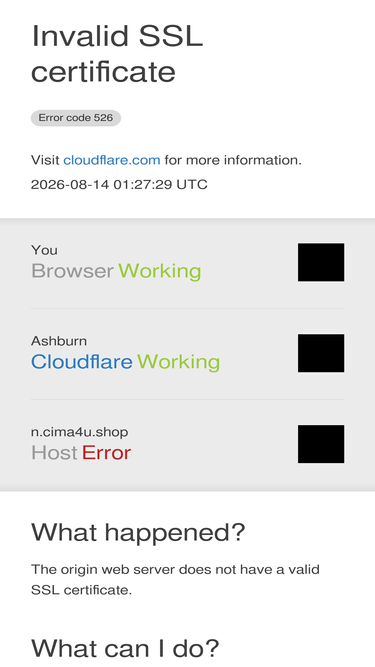The height and width of the screenshot is (667, 375).
Task: Click the UTC timestamp text
Action: (119, 184)
